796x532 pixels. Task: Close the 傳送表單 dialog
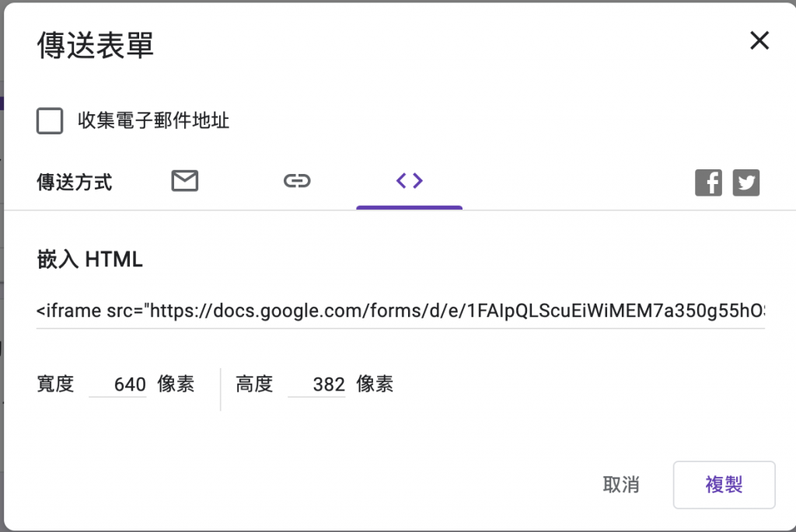pyautogui.click(x=759, y=40)
